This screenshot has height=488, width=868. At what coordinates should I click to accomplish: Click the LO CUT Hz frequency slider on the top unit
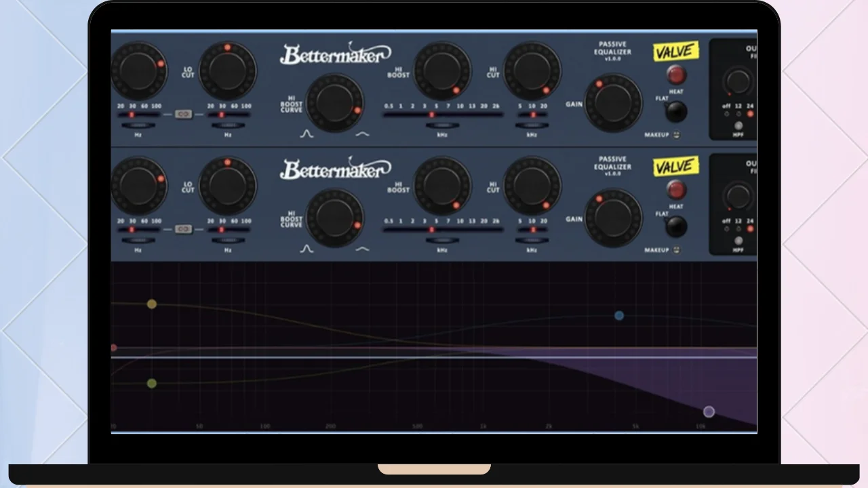click(x=228, y=115)
